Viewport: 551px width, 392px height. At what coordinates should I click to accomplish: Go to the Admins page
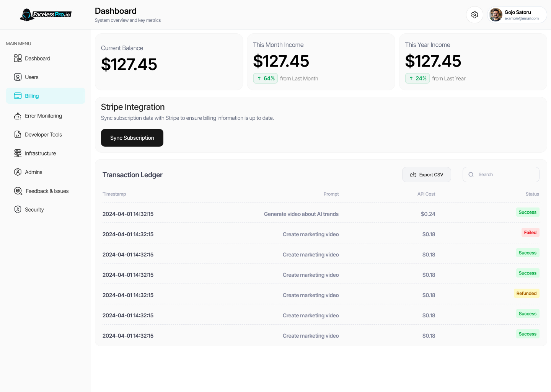coord(46,172)
